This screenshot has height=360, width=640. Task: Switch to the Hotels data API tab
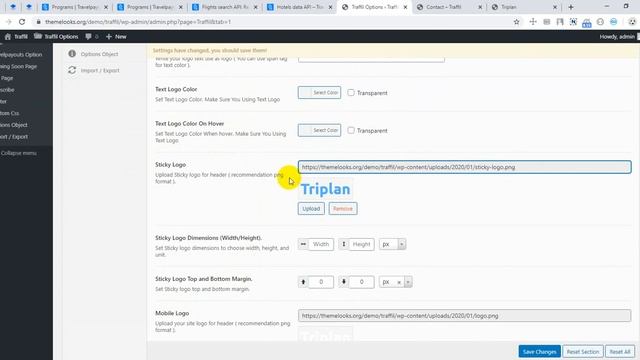click(x=299, y=7)
